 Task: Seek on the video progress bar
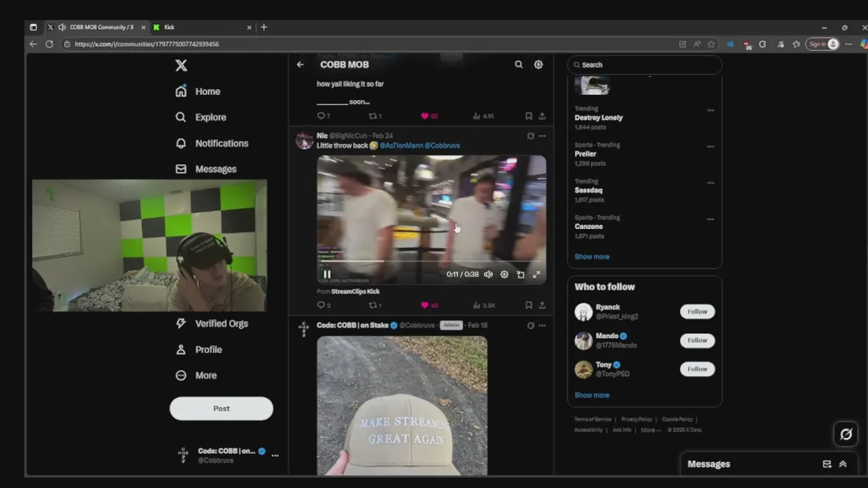(431, 261)
